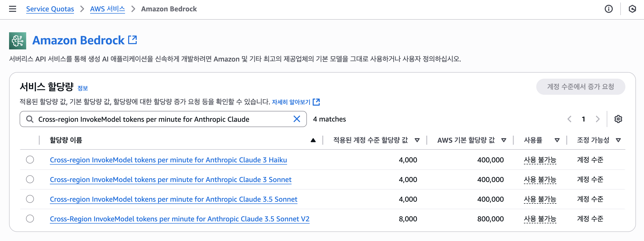644x241 pixels.
Task: Sort by 적용된 계정 수준 할당량 값 arrow
Action: click(417, 140)
